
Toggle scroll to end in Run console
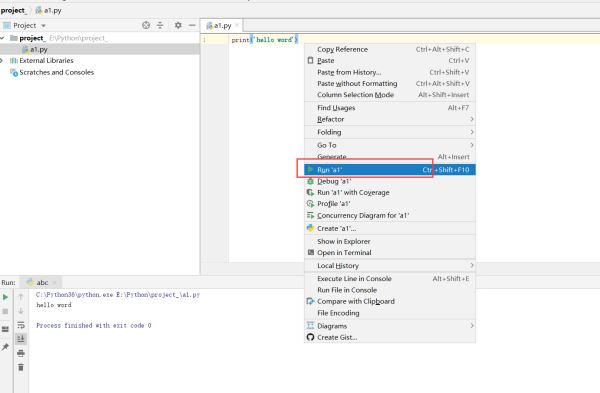pyautogui.click(x=21, y=339)
